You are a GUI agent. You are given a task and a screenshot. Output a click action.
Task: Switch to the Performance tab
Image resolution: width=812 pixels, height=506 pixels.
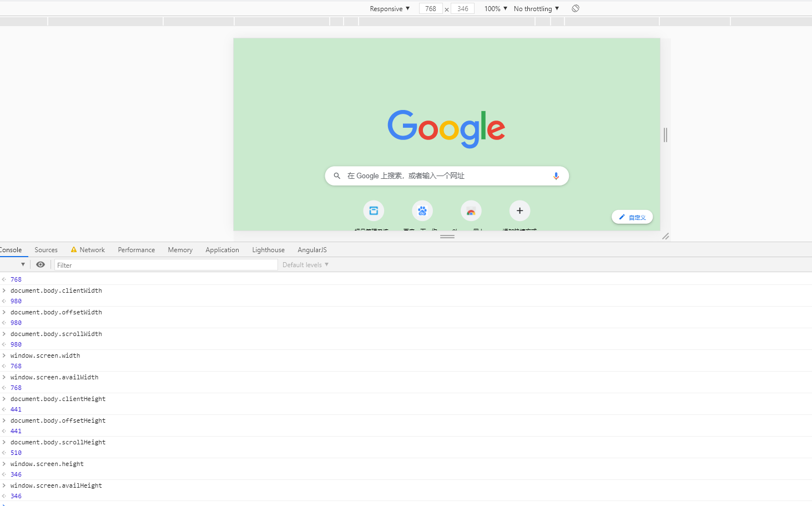point(137,250)
